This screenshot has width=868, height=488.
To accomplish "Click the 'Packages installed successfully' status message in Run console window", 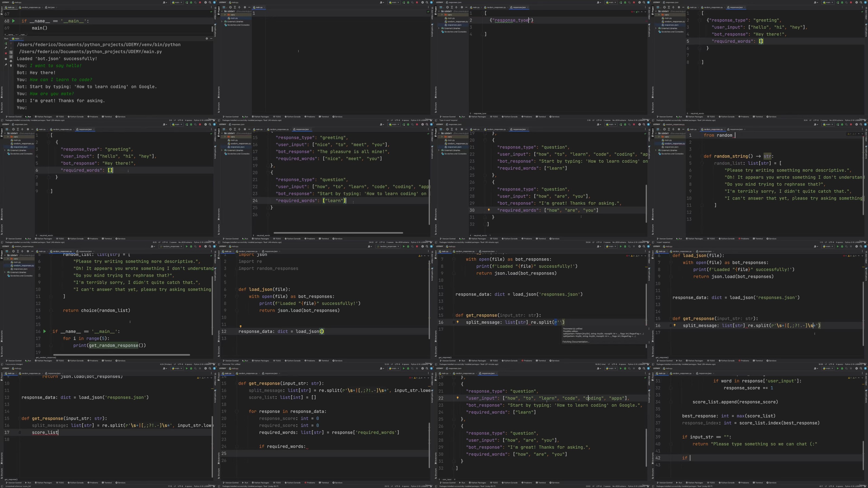I will tap(34, 120).
